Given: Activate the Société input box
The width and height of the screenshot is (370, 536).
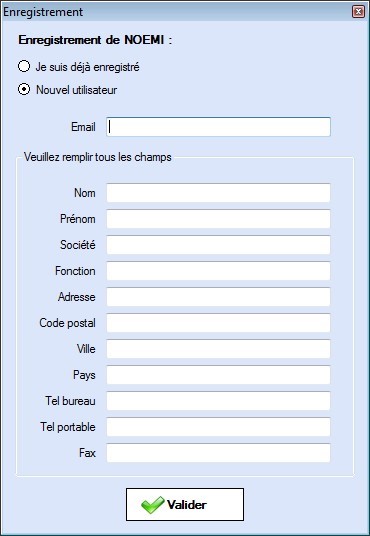Looking at the screenshot, I should (218, 245).
